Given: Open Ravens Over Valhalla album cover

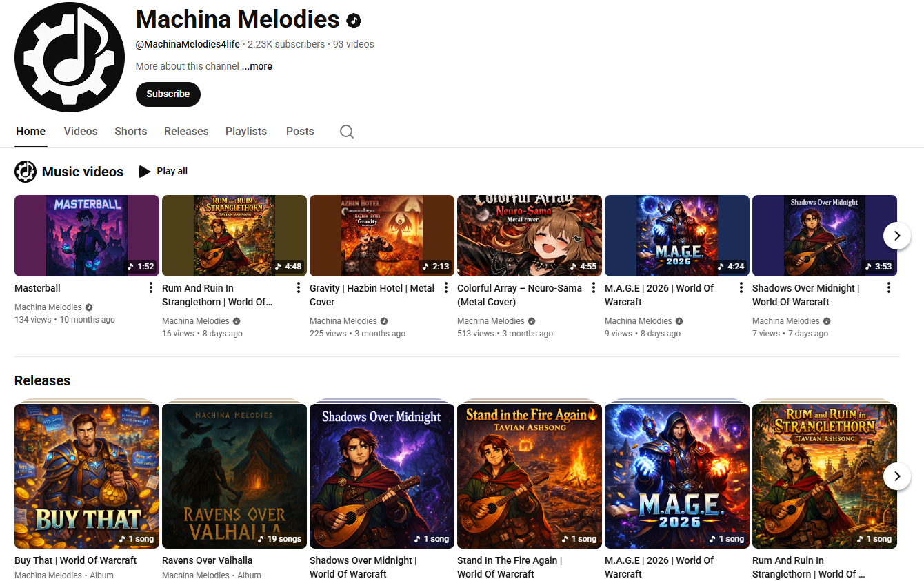Looking at the screenshot, I should (234, 476).
